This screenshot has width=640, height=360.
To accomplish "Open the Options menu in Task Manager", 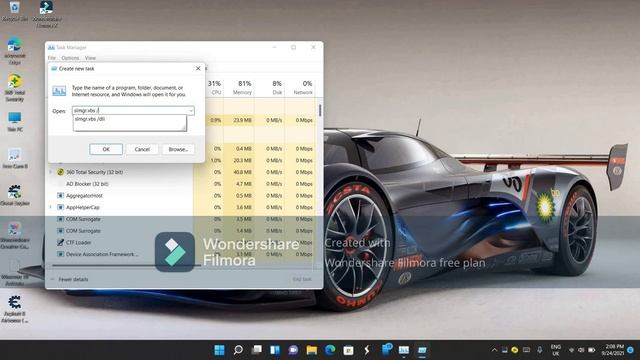I will point(70,58).
